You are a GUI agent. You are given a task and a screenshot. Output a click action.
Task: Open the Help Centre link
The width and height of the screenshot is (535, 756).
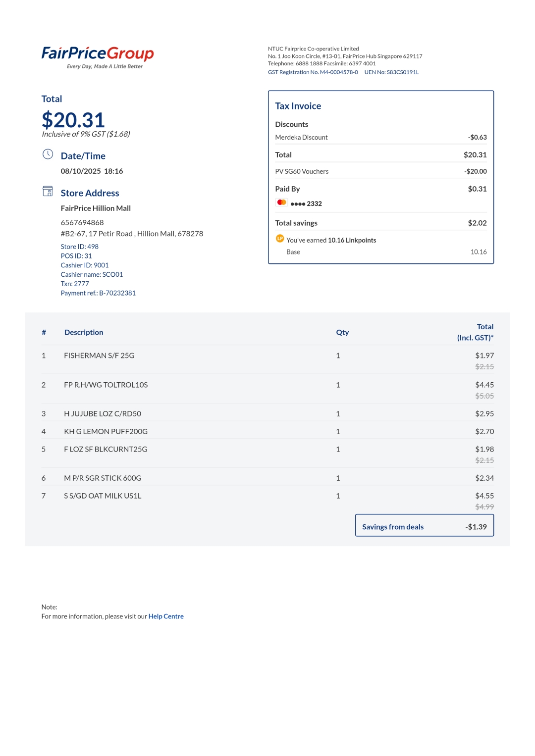pyautogui.click(x=166, y=616)
